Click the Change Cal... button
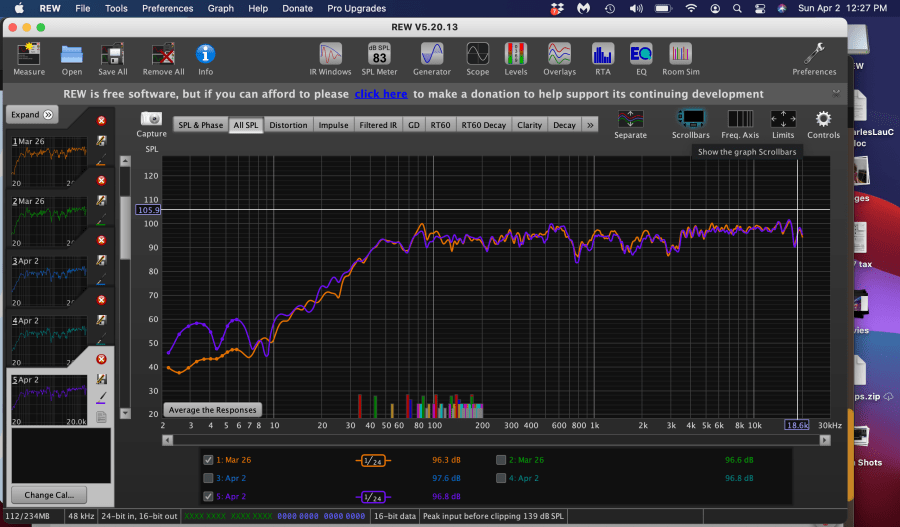 (x=49, y=495)
